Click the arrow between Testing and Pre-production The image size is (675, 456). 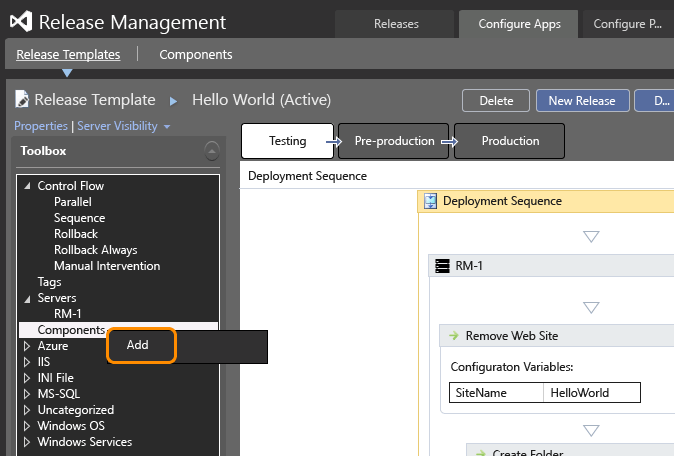point(334,141)
